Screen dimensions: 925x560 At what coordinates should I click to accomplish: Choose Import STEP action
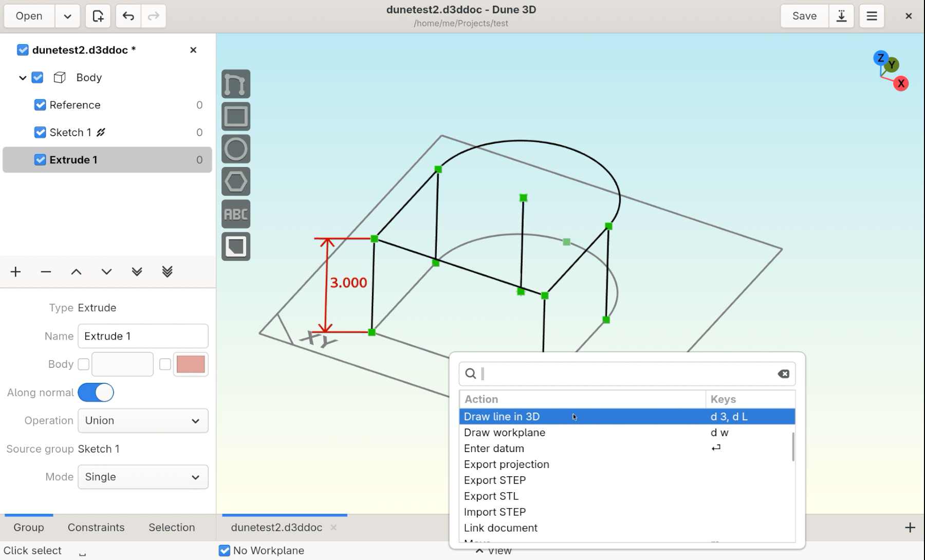tap(627, 512)
